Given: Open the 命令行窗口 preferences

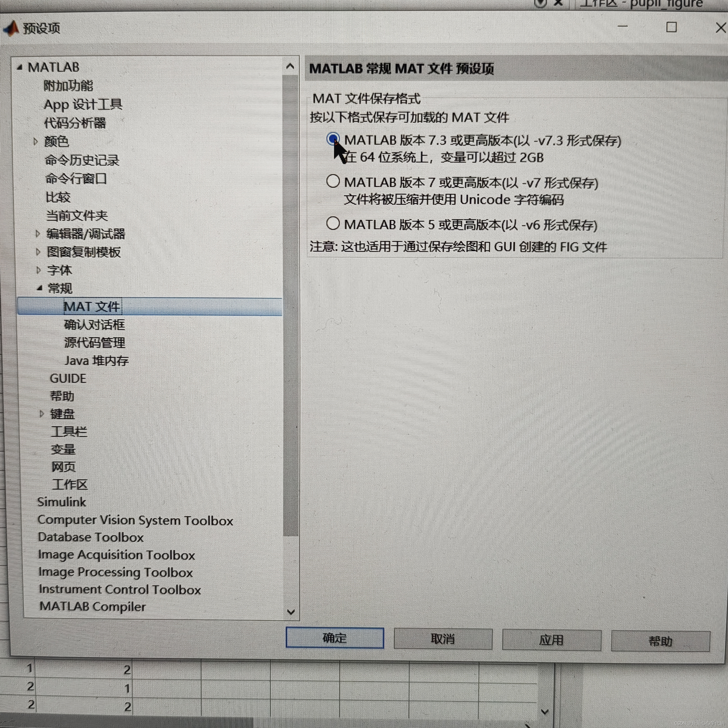Looking at the screenshot, I should click(76, 179).
